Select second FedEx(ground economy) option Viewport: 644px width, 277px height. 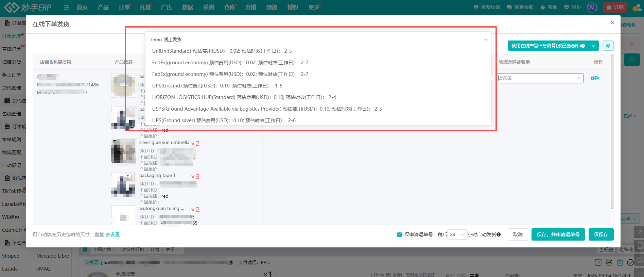(x=318, y=74)
